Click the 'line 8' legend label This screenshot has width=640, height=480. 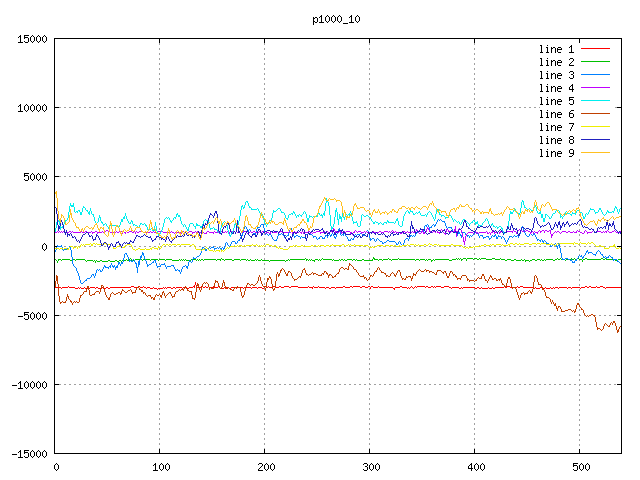click(557, 140)
